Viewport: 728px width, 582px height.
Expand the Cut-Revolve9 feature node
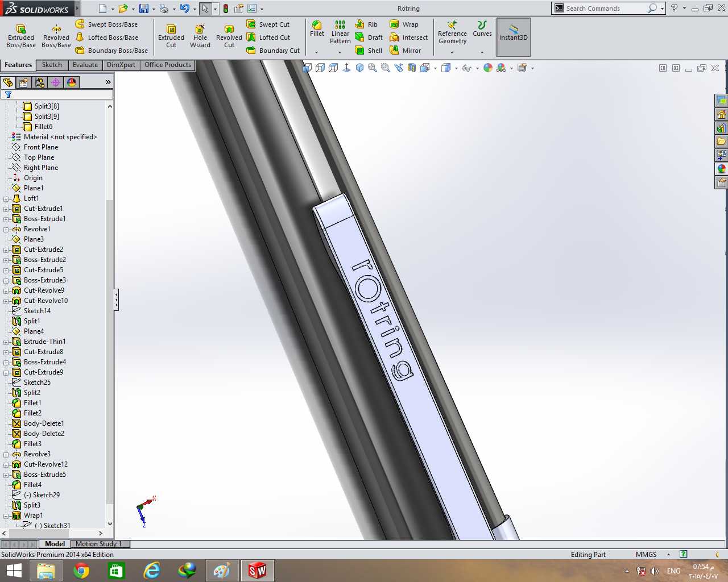6,291
